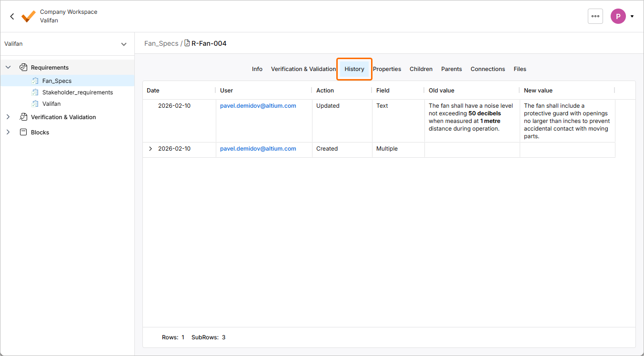Click the R-Fan-004 requirement icon in breadcrumb
This screenshot has height=356, width=644.
(187, 43)
